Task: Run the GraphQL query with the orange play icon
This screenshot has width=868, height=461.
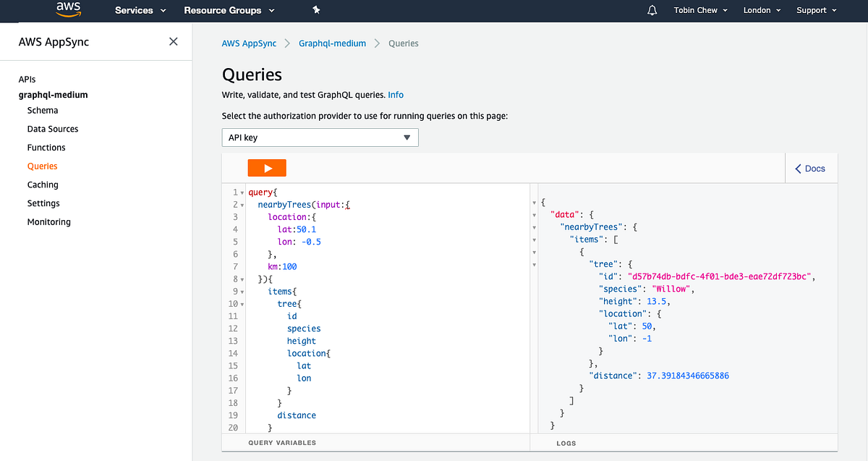Action: 267,167
